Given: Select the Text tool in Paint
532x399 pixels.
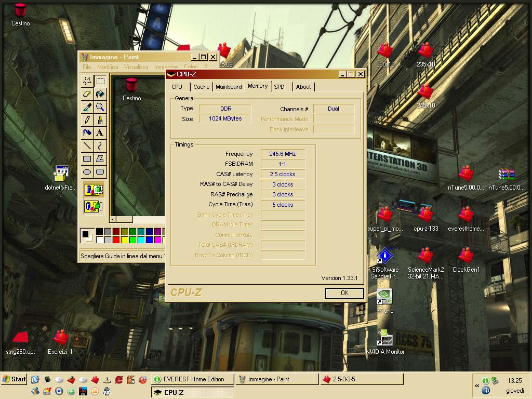Looking at the screenshot, I should pos(100,132).
